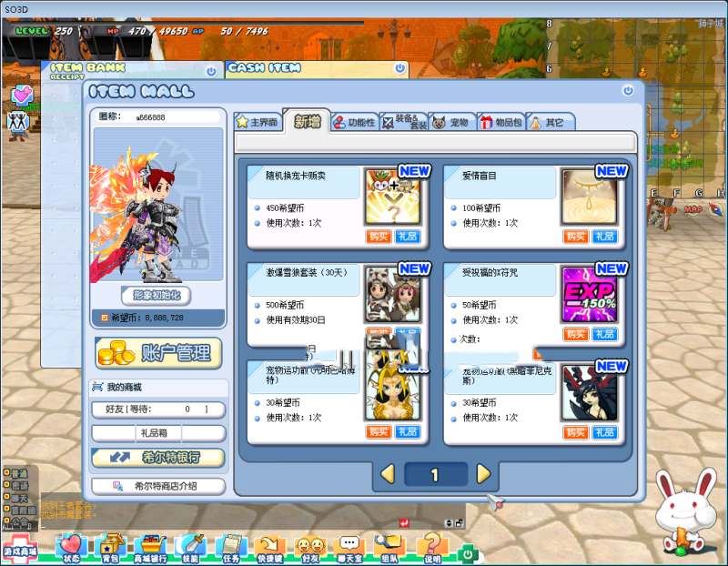The height and width of the screenshot is (566, 728).
Task: Select the 物品包 item pack tab
Action: coord(500,122)
